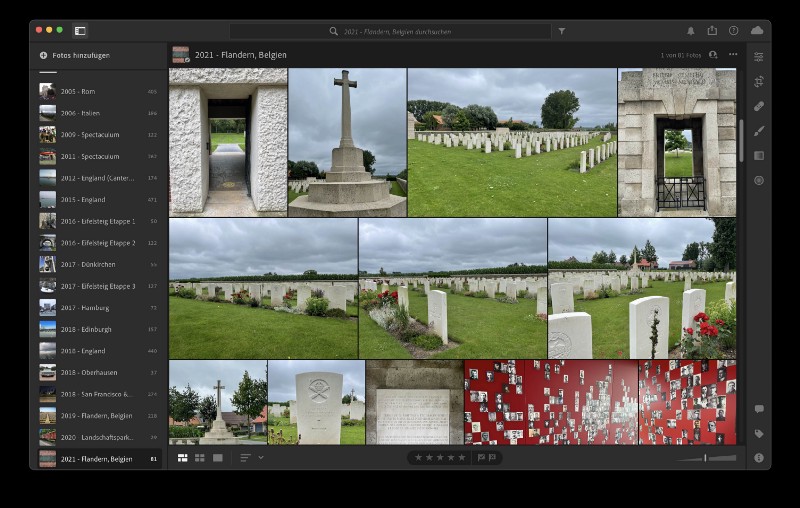Select the Brush masking tool
800x508 pixels.
click(758, 131)
